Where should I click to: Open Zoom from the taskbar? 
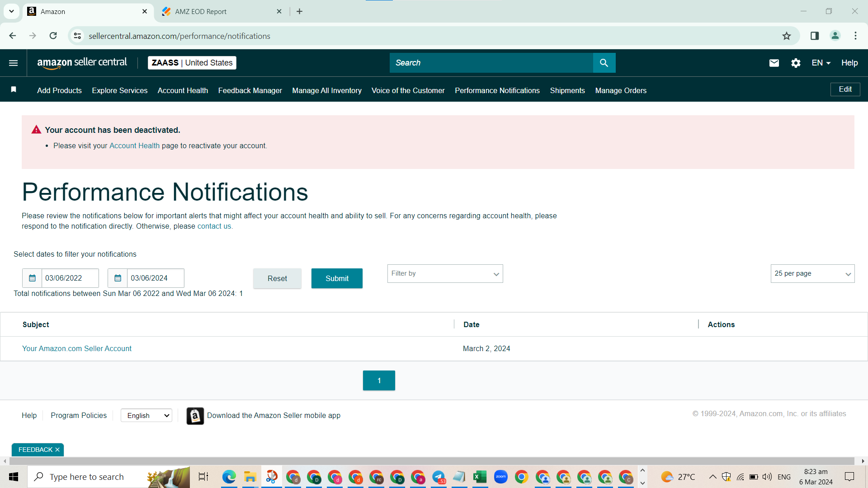(x=500, y=477)
